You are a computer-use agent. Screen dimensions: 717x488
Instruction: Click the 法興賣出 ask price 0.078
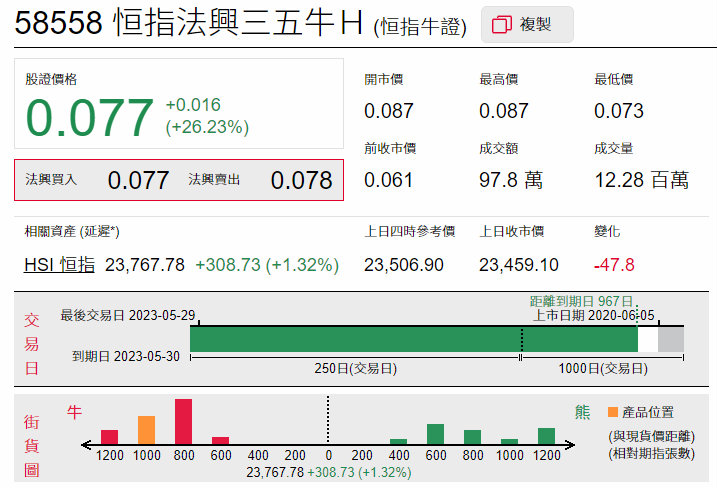(x=301, y=180)
